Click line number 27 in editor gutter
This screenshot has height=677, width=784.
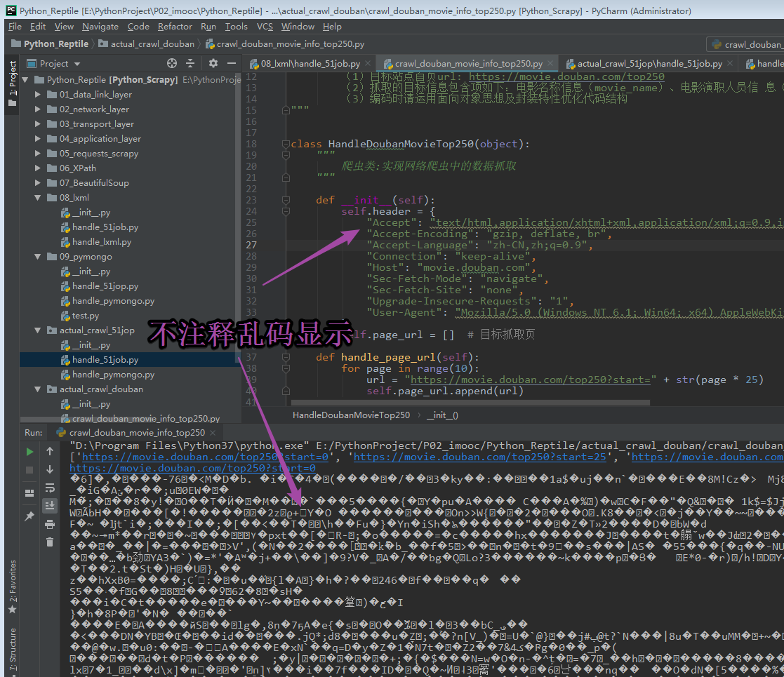pyautogui.click(x=251, y=245)
